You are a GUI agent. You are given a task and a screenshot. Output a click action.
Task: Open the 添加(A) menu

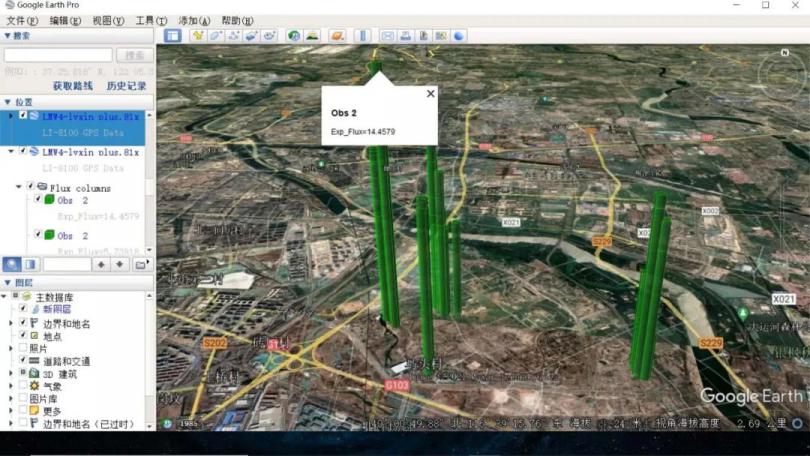[194, 21]
